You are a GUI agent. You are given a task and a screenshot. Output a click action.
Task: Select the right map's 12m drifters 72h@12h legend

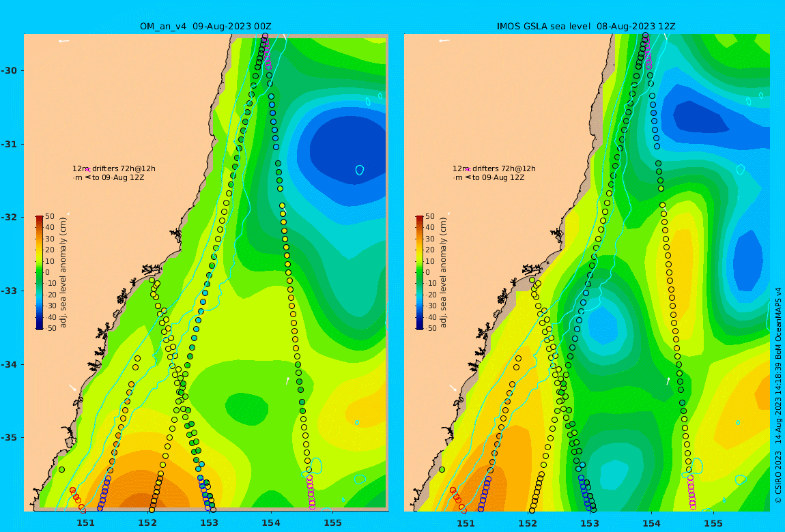(494, 168)
